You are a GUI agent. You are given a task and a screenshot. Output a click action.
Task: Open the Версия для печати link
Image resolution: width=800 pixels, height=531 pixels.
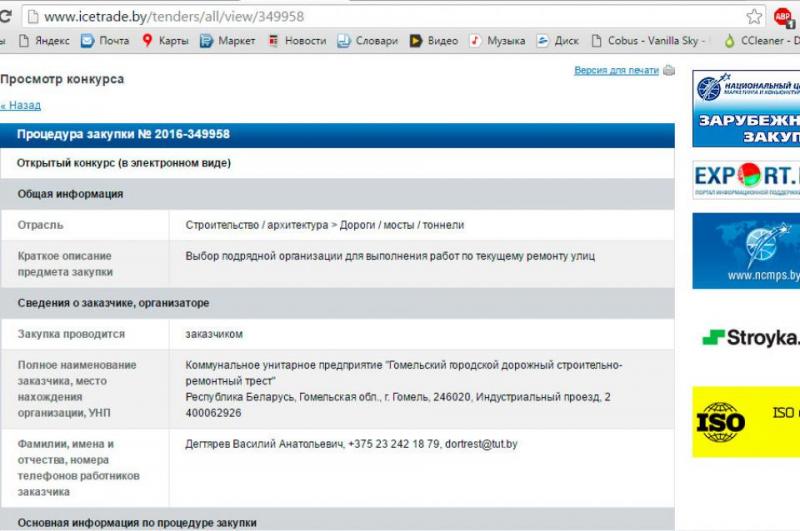click(x=616, y=70)
